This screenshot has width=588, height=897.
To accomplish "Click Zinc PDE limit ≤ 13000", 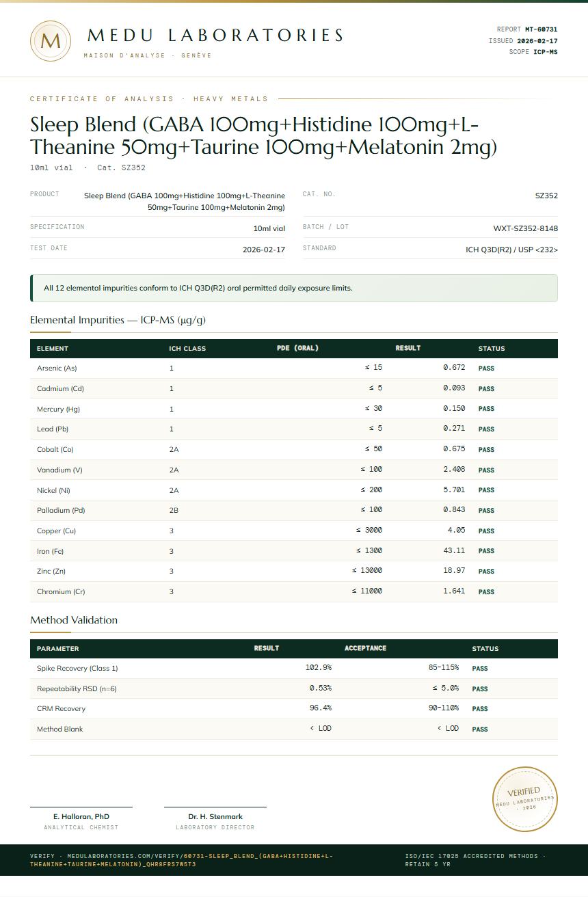I will [367, 571].
